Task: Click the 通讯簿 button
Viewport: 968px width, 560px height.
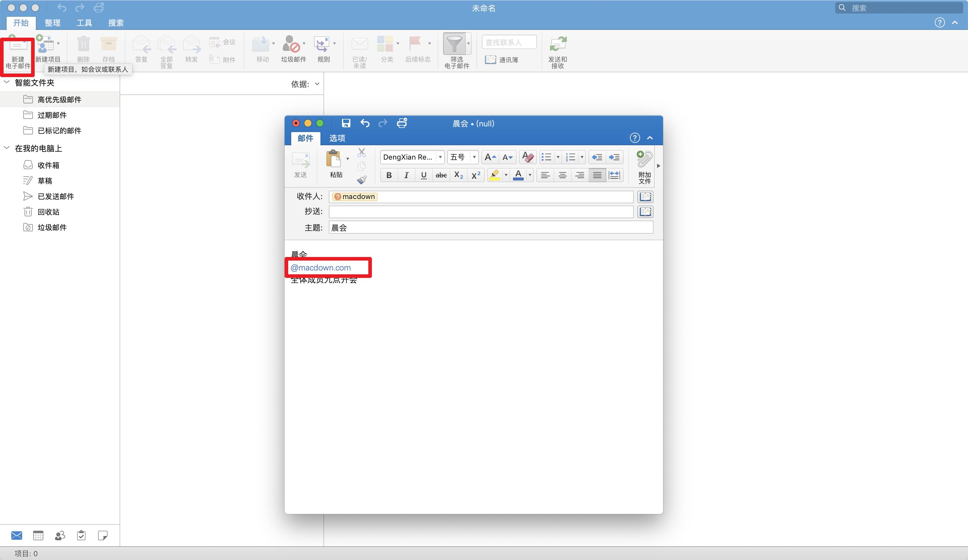Action: pos(501,59)
